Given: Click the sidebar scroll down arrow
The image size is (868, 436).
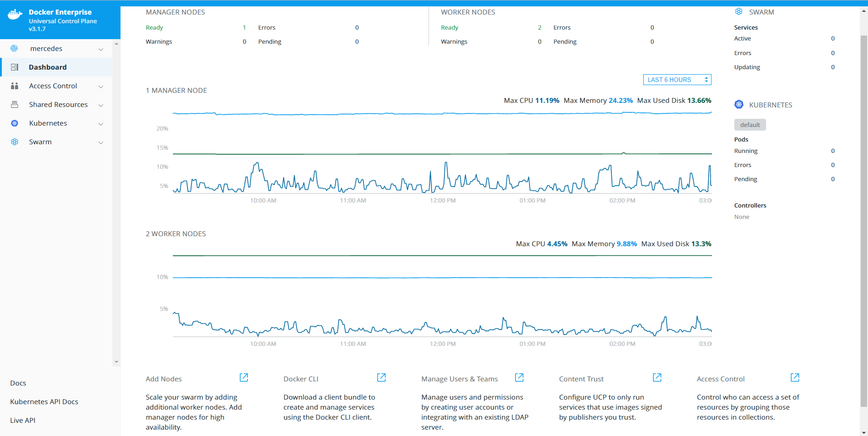Looking at the screenshot, I should pyautogui.click(x=116, y=362).
